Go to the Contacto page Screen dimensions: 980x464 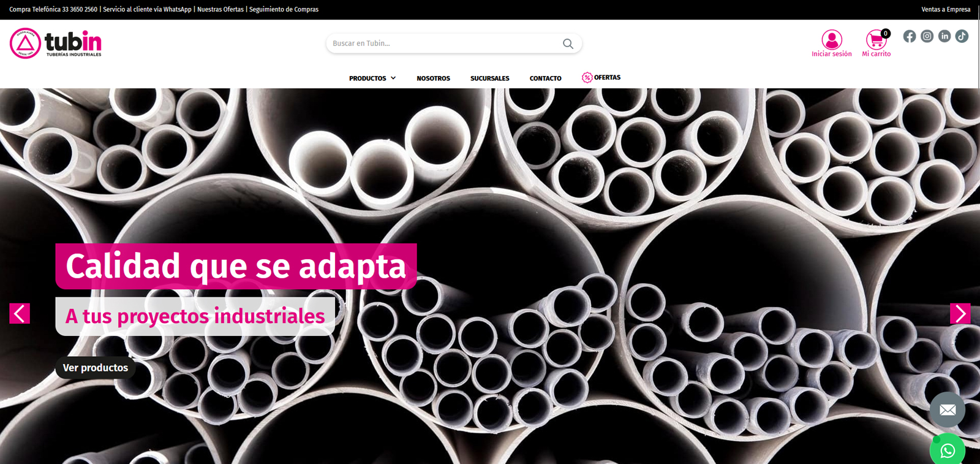click(x=545, y=78)
